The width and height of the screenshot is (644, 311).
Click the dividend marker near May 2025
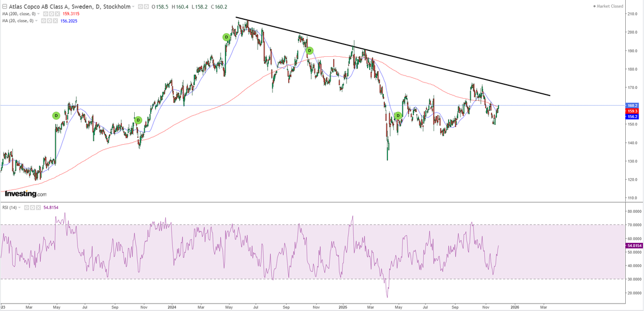(398, 115)
